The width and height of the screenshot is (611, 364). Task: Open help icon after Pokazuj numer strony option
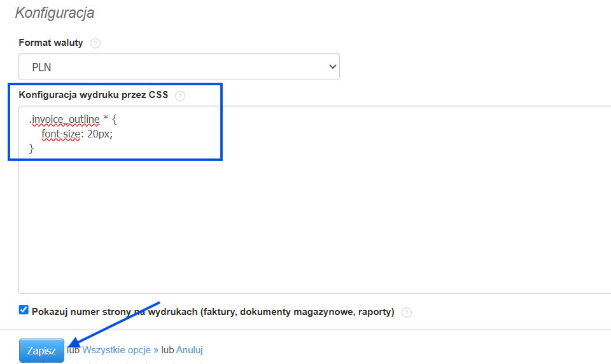(407, 312)
